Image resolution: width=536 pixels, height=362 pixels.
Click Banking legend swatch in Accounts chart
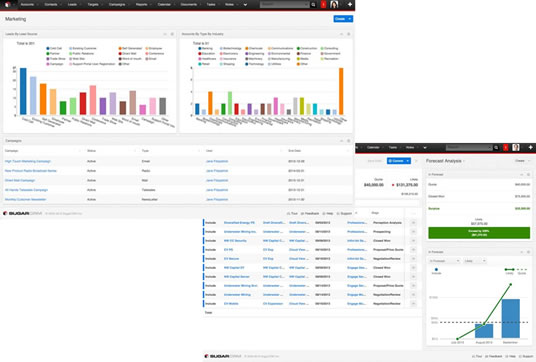pos(200,49)
